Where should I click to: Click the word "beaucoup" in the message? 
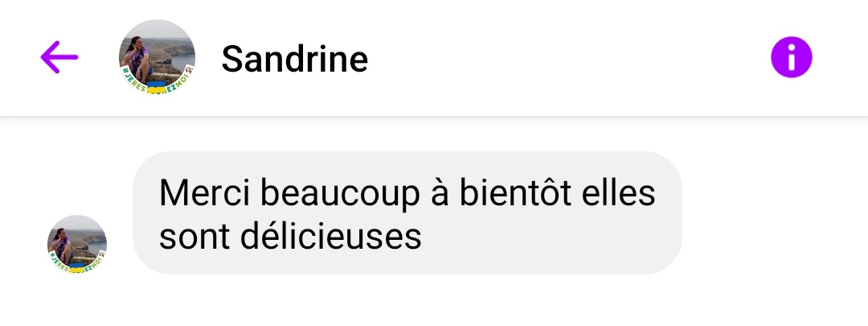tap(339, 194)
